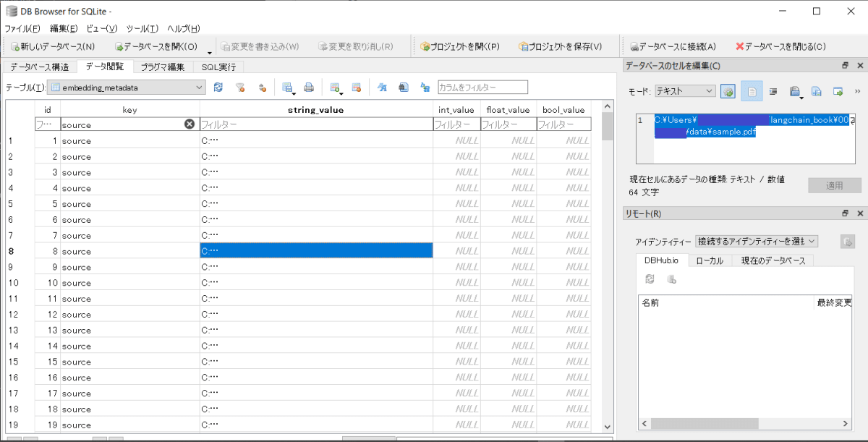Open the ツール(T) menu
Image resolution: width=868 pixels, height=442 pixels.
coord(142,28)
